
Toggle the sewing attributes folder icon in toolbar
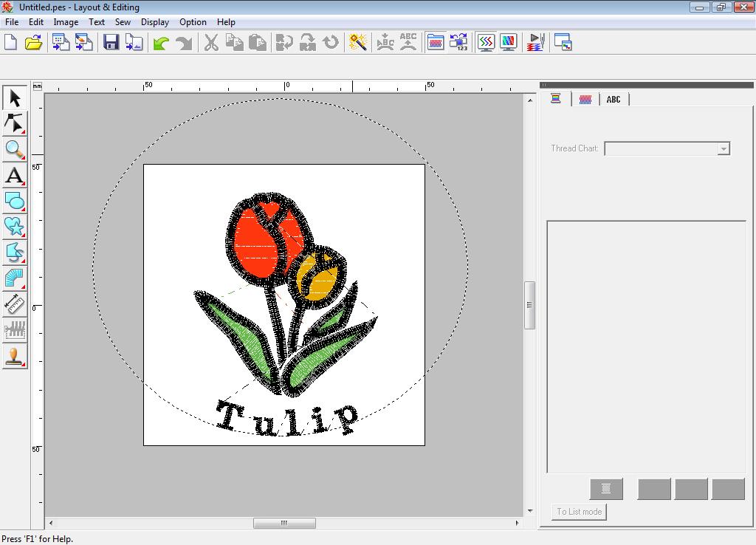(x=436, y=42)
